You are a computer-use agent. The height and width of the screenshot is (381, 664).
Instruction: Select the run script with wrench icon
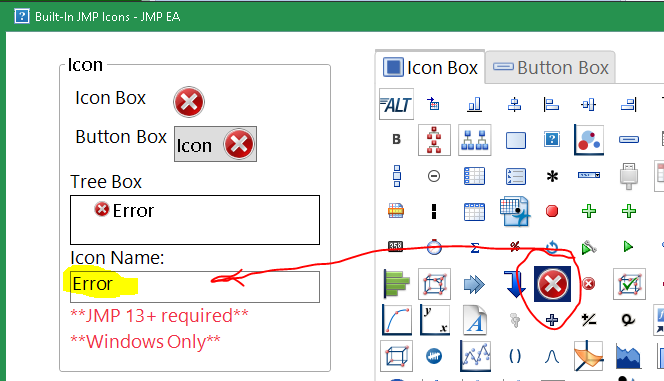pyautogui.click(x=589, y=247)
